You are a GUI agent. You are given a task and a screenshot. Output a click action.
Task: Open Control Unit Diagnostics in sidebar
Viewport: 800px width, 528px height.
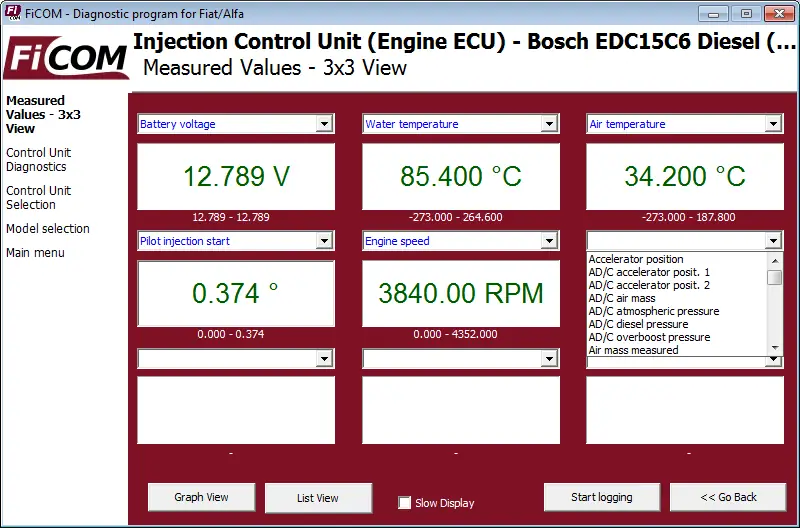[38, 160]
